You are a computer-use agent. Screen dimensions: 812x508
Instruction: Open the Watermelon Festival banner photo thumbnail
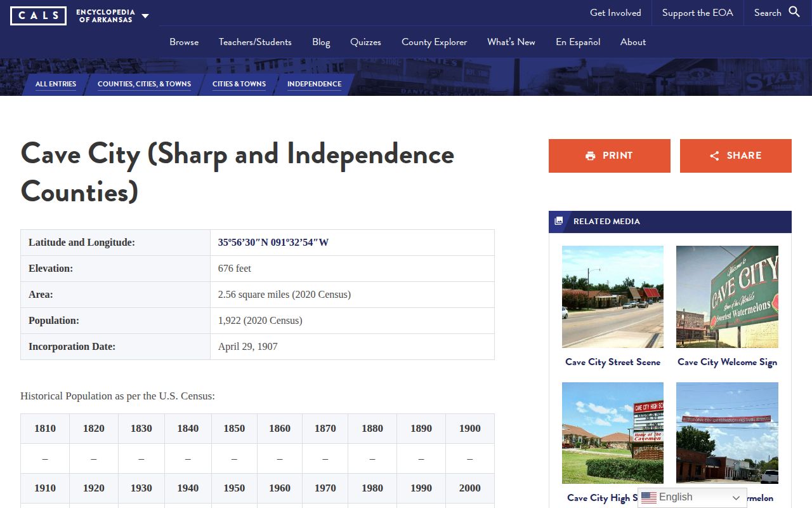[x=727, y=433]
